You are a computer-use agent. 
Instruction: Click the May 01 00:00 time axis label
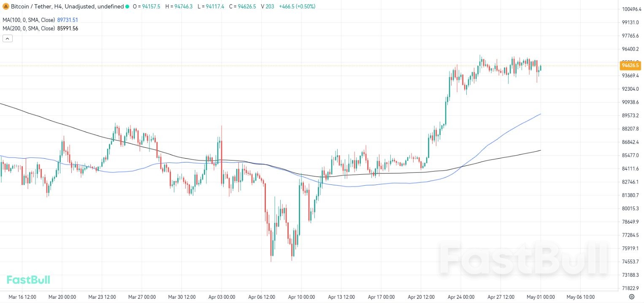click(541, 297)
